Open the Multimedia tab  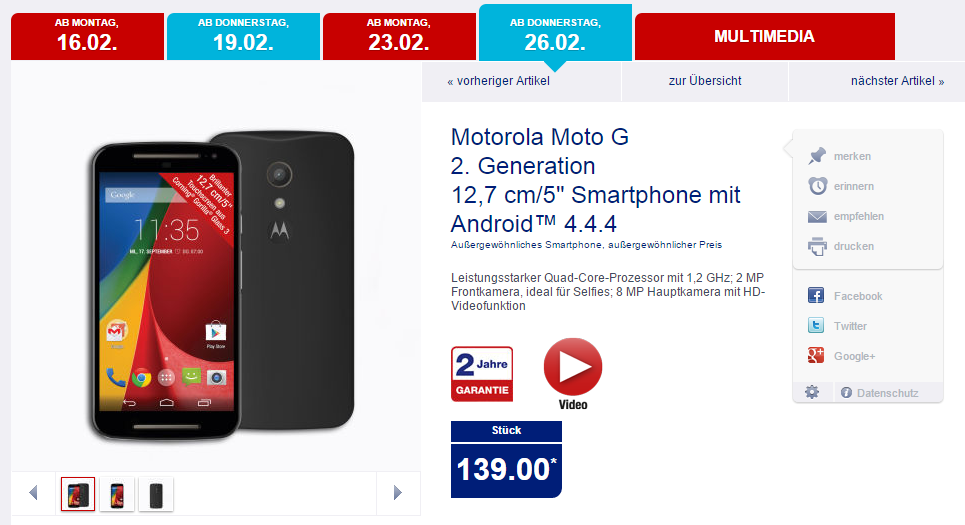(x=764, y=36)
